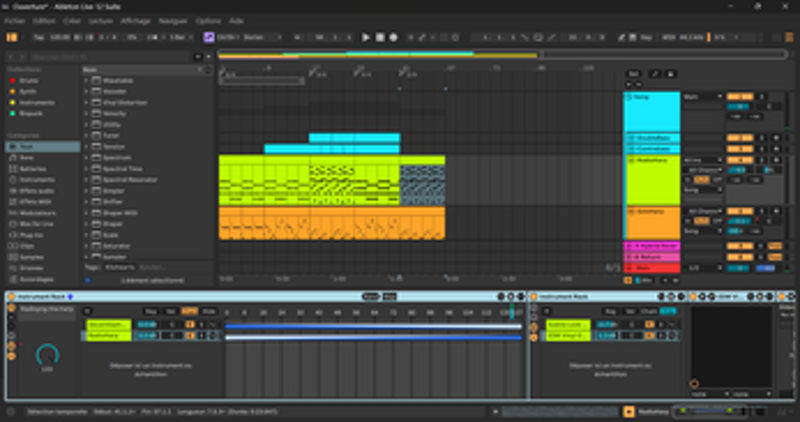Toggle the computer MIDI keyboard icon
Image resolution: width=800 pixels, height=422 pixels.
[x=633, y=37]
